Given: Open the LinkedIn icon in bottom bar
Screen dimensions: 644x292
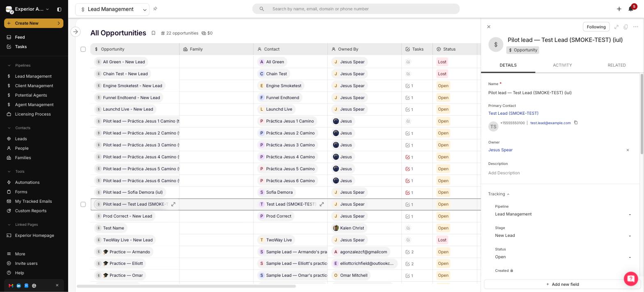Looking at the screenshot, I should pos(18,285).
